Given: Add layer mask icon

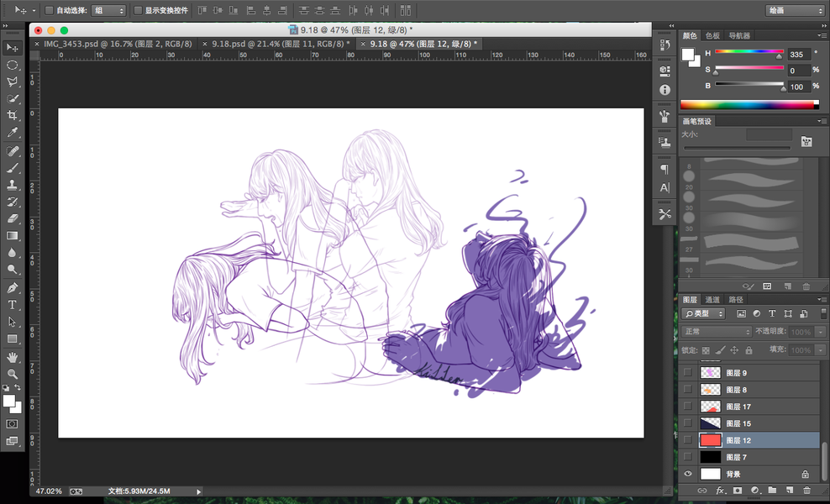Looking at the screenshot, I should 738,491.
